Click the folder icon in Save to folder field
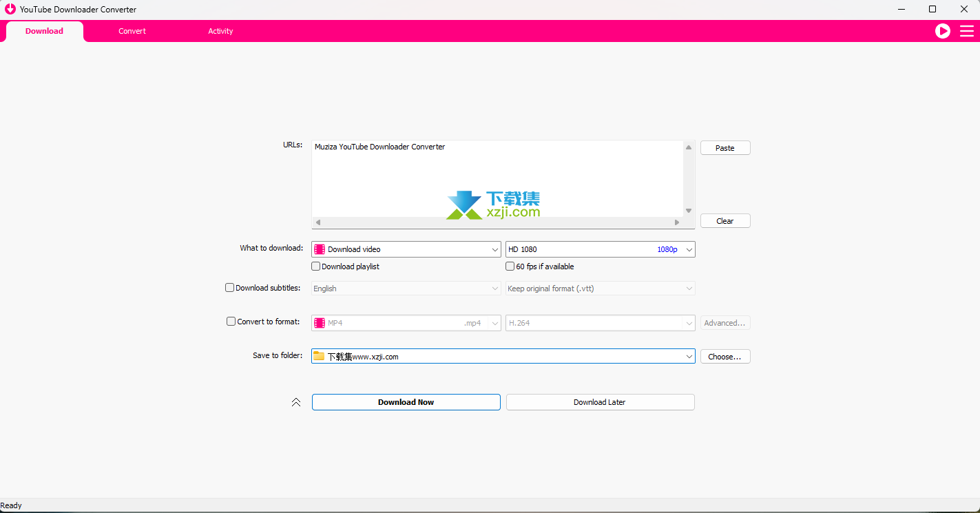The height and width of the screenshot is (513, 980). [x=319, y=356]
